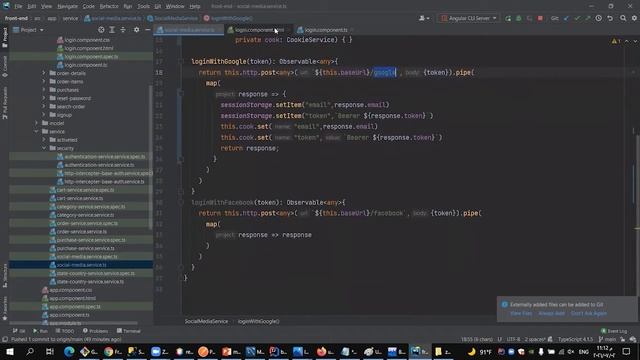Open IDE settings gear in top toolbar
This screenshot has width=640, height=360.
(634, 18)
